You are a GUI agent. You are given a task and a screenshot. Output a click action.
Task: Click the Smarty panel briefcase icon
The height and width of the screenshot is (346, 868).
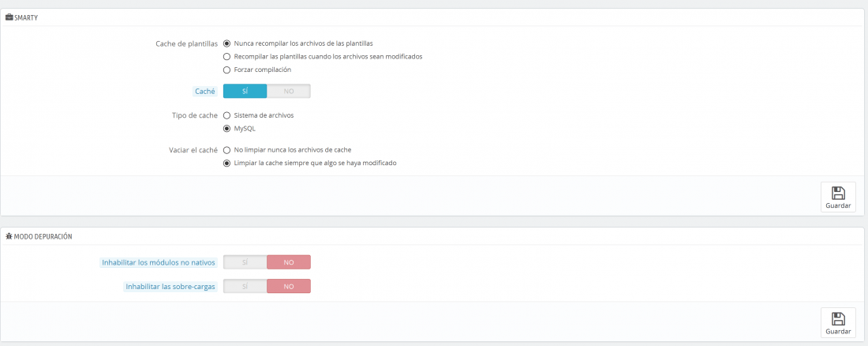9,17
